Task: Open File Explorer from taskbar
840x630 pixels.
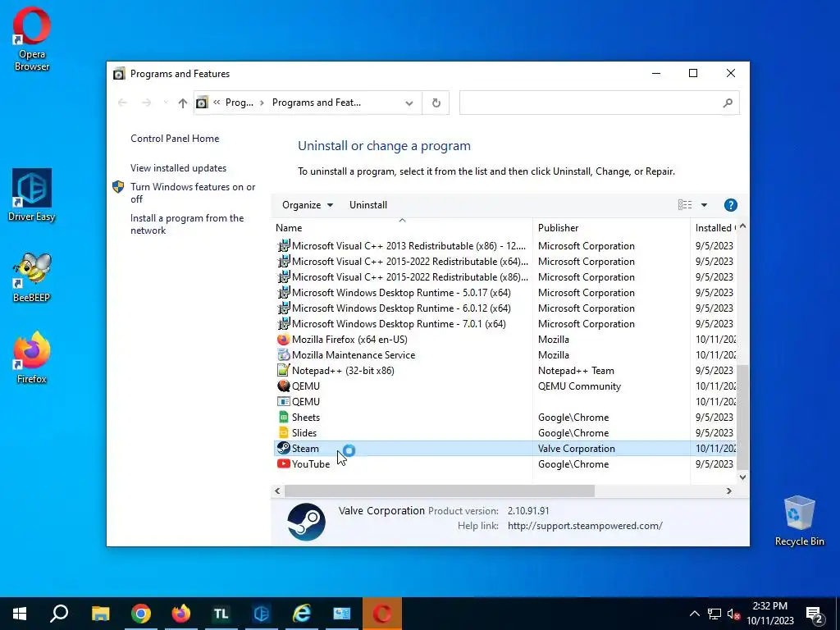Action: point(101,614)
